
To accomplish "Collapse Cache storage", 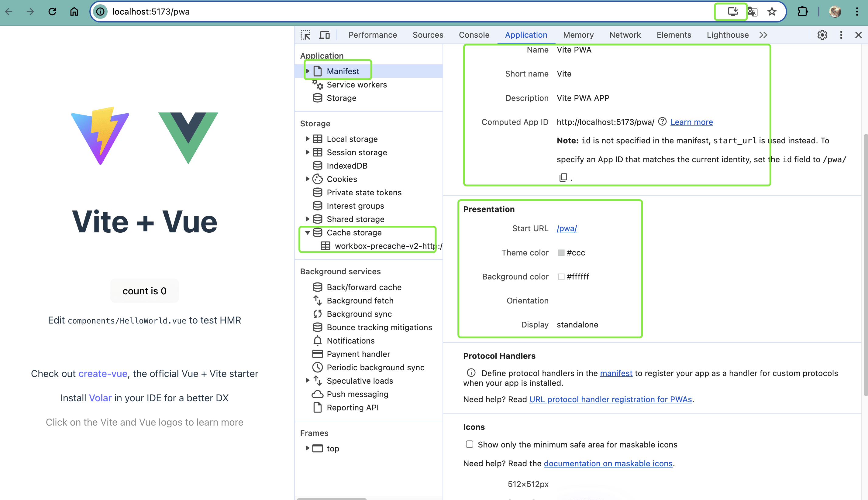I will point(308,232).
